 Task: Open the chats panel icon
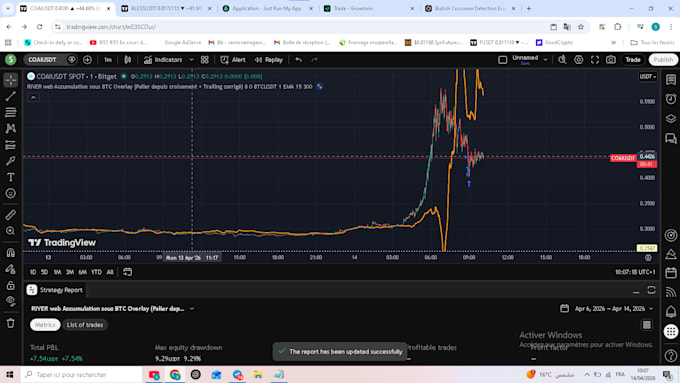coord(671,138)
